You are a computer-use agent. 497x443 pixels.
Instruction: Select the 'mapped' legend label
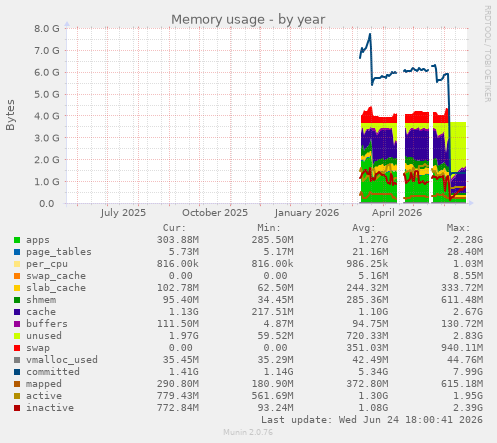coord(44,384)
